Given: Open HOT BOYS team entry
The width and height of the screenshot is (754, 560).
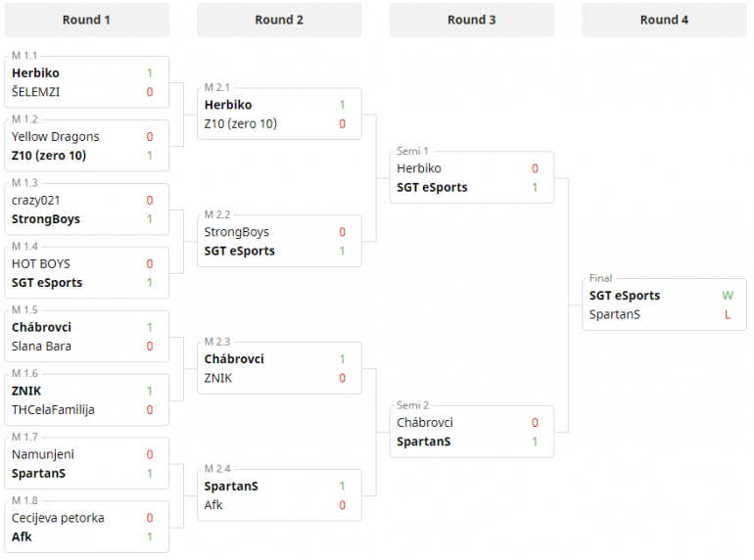Looking at the screenshot, I should (x=41, y=264).
